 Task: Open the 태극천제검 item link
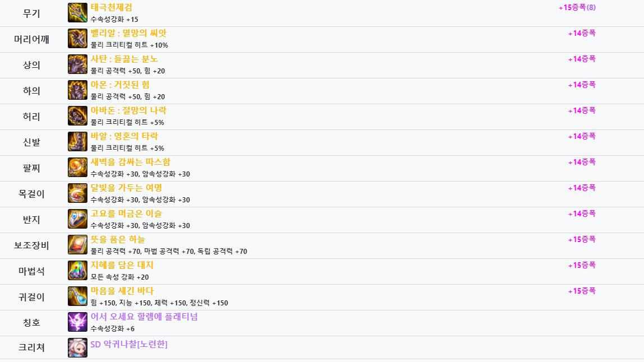(x=112, y=7)
